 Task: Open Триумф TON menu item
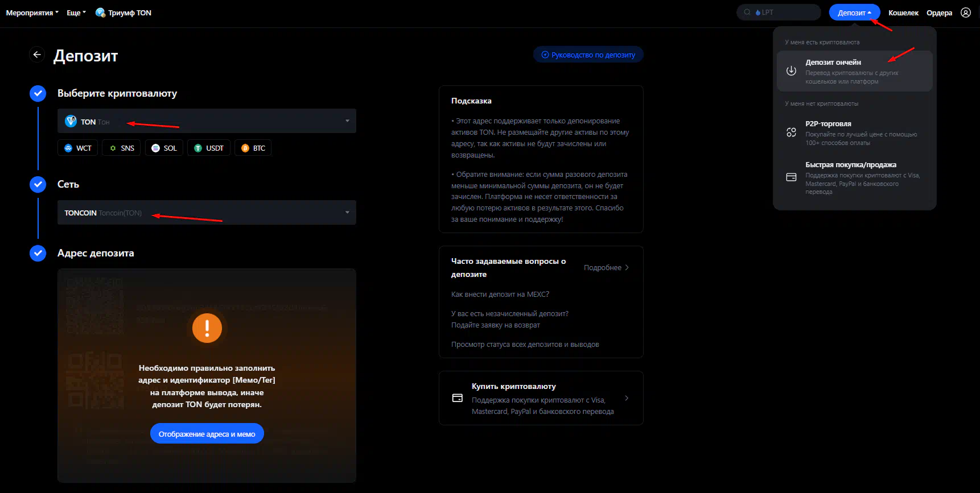point(123,13)
